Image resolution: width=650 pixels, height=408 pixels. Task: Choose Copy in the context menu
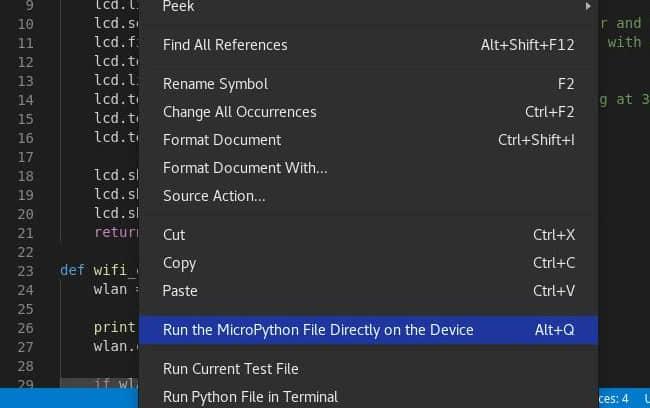tap(179, 263)
